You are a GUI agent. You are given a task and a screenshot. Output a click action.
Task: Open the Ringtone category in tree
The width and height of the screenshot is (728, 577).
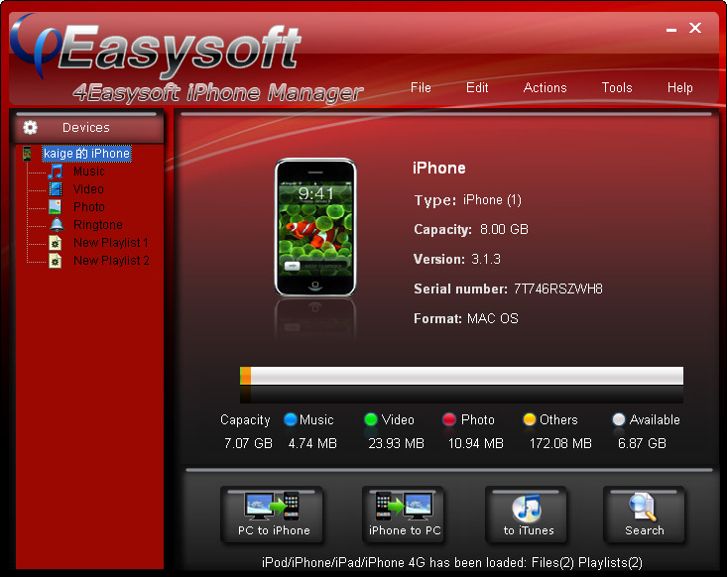(98, 225)
